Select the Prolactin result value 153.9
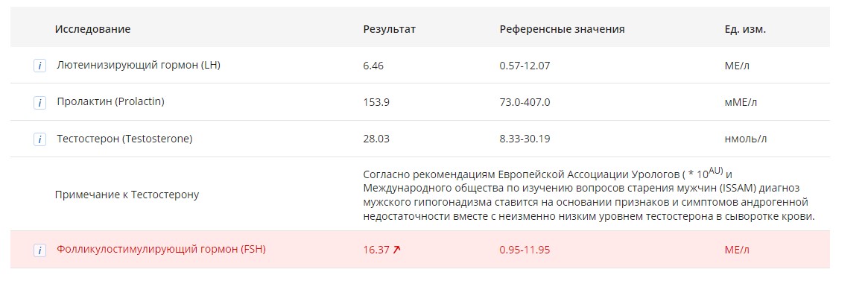 tap(376, 103)
